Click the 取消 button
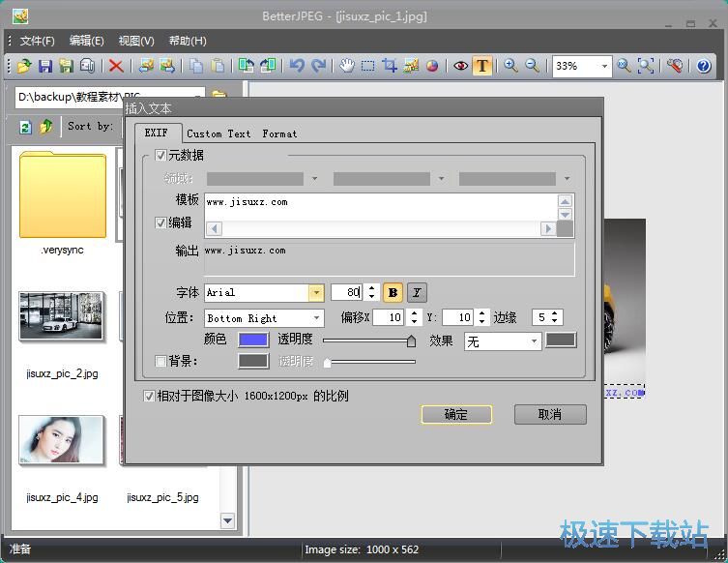The height and width of the screenshot is (563, 728). pos(550,414)
